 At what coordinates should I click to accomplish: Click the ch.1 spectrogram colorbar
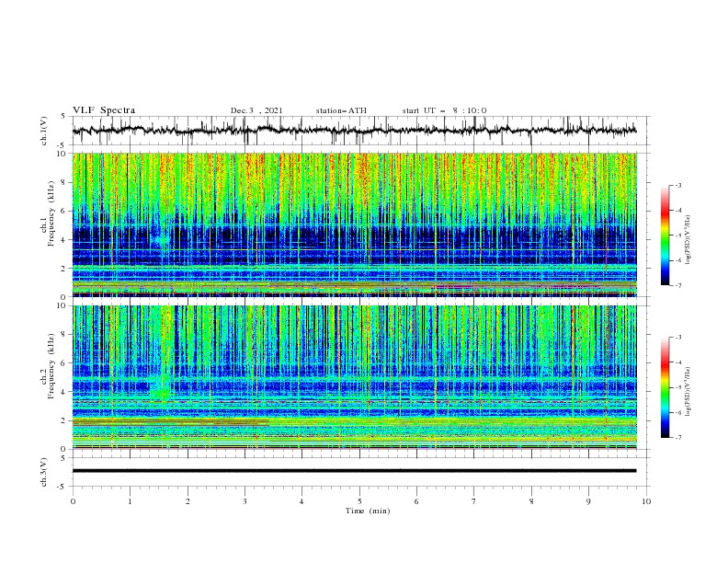click(665, 236)
